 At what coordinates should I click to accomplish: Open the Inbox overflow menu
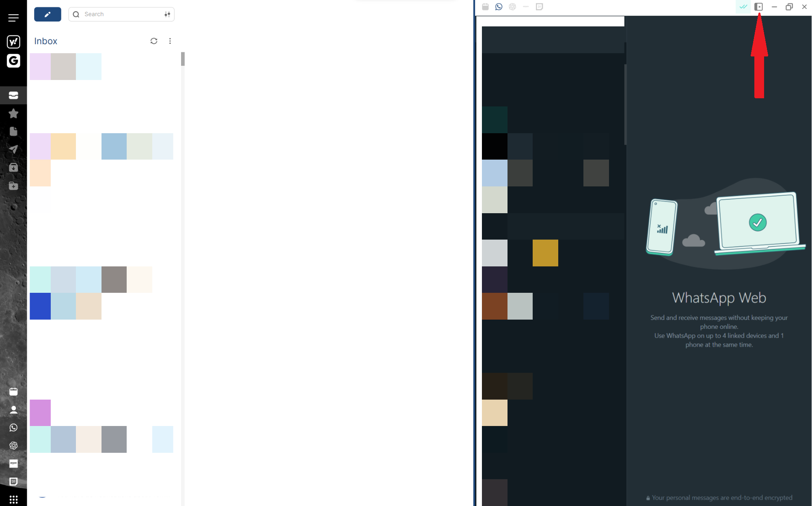171,41
